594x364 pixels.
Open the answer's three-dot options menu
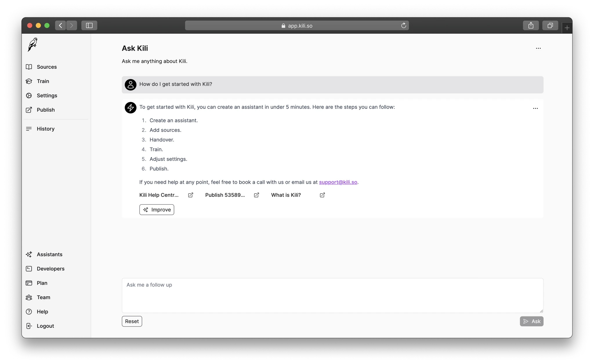coord(535,108)
